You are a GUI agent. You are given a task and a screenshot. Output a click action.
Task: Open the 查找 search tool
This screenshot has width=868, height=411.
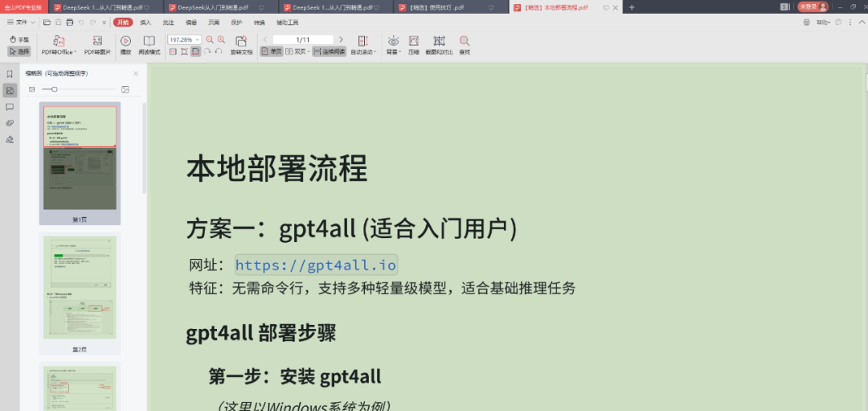(x=465, y=45)
